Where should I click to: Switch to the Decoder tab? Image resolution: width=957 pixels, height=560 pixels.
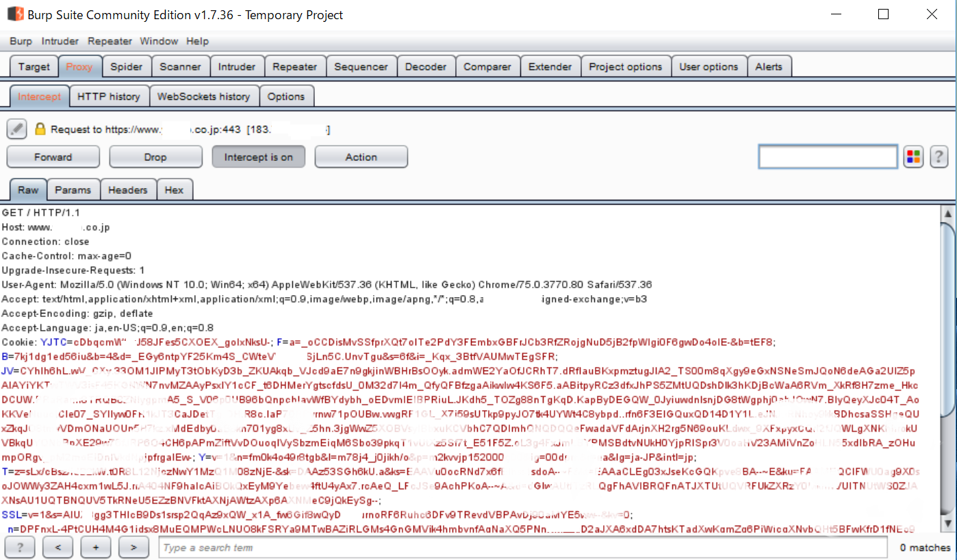(426, 66)
